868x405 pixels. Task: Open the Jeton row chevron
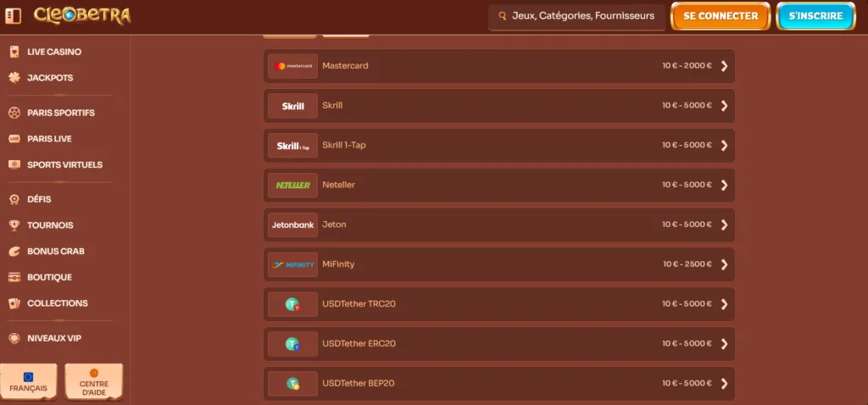click(724, 225)
